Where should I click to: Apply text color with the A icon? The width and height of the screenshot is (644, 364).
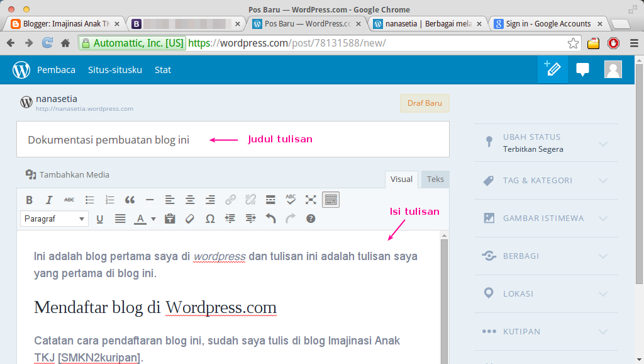pos(140,219)
